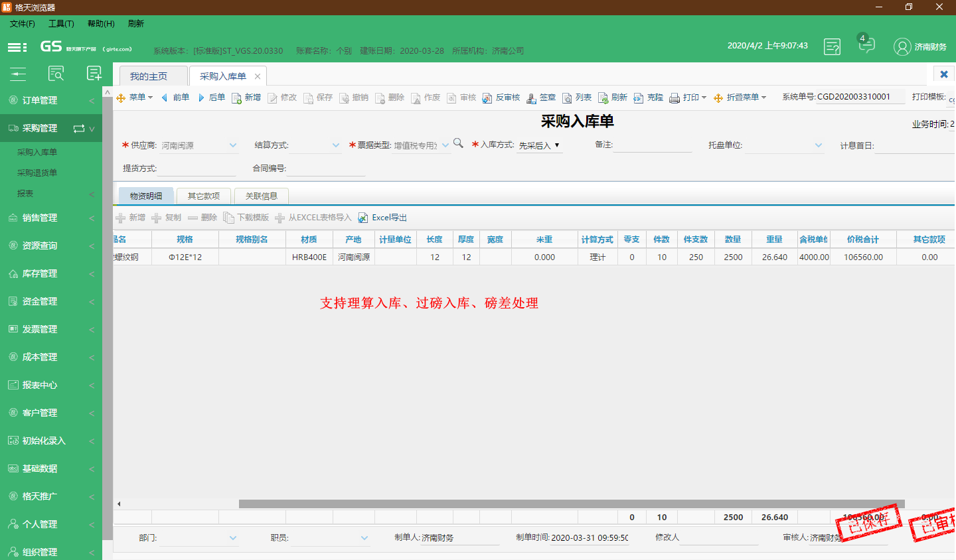Open the 结算方式 dropdown
Viewport: 956px width, 560px height.
pos(336,145)
